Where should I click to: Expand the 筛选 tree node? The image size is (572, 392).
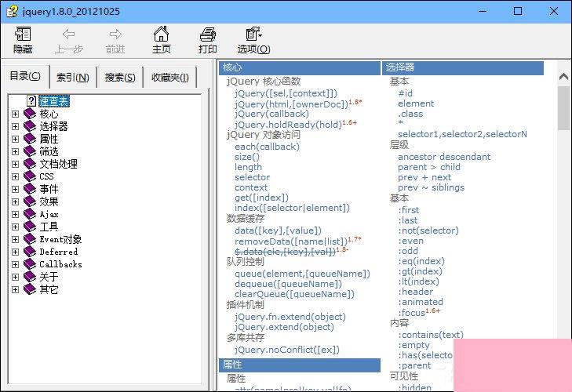pyautogui.click(x=15, y=151)
